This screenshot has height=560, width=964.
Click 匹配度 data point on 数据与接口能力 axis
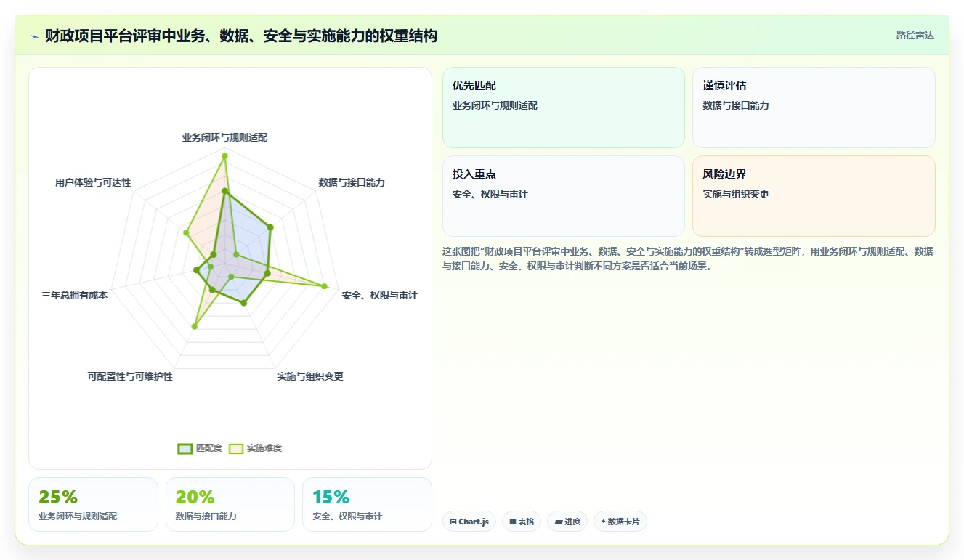pos(270,227)
